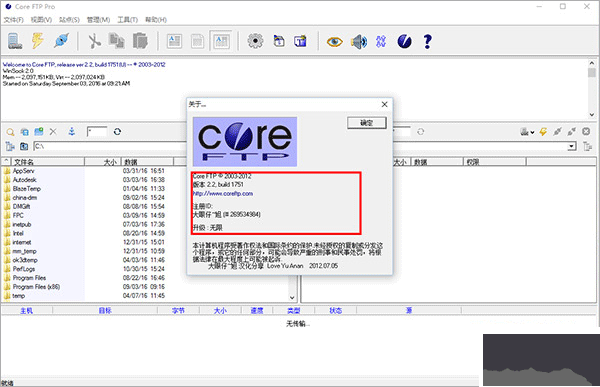Click the local file list scroll down arrow
Image resolution: width=600 pixels, height=387 pixels.
click(292, 297)
